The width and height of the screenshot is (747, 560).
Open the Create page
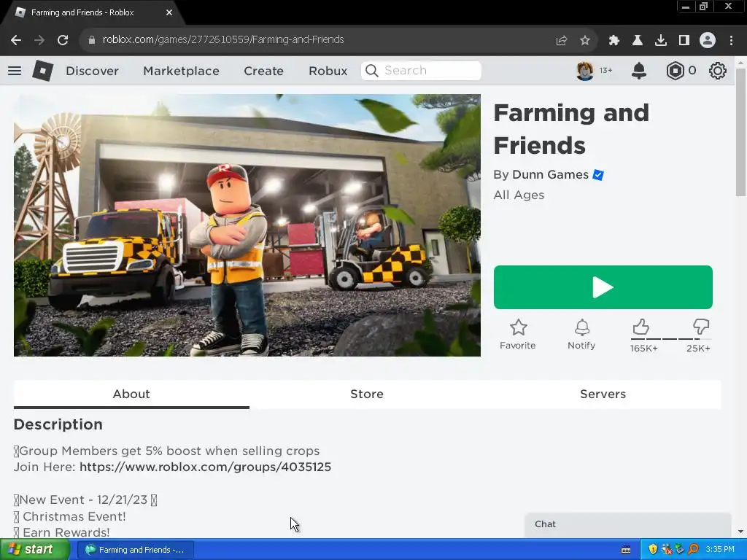click(x=263, y=71)
